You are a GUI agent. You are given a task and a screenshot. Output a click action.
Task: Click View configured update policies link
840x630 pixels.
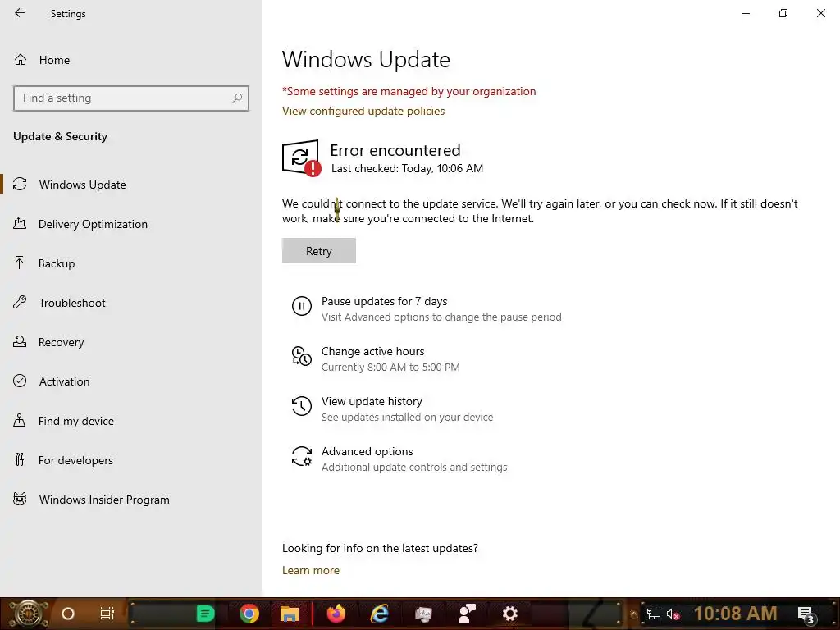[363, 111]
